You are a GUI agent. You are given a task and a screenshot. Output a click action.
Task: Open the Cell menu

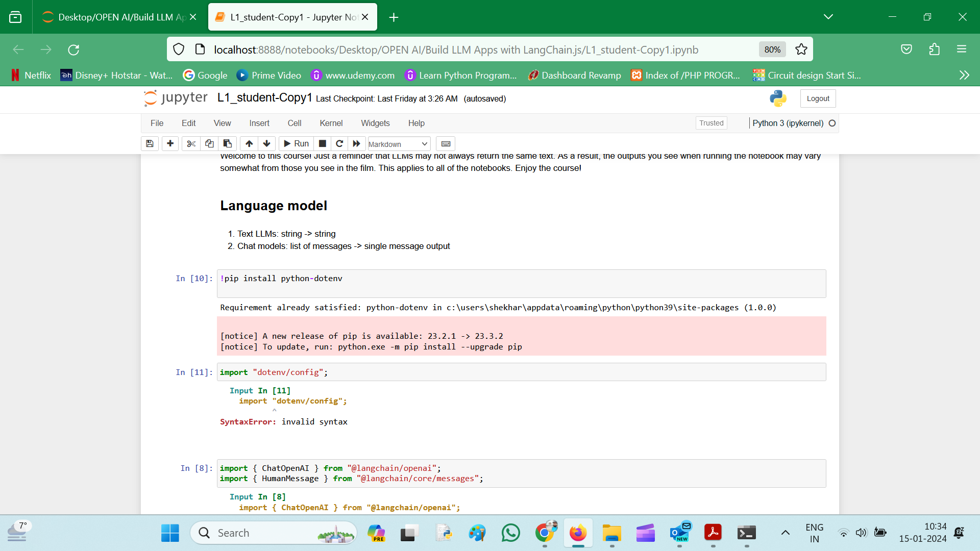[x=295, y=123]
